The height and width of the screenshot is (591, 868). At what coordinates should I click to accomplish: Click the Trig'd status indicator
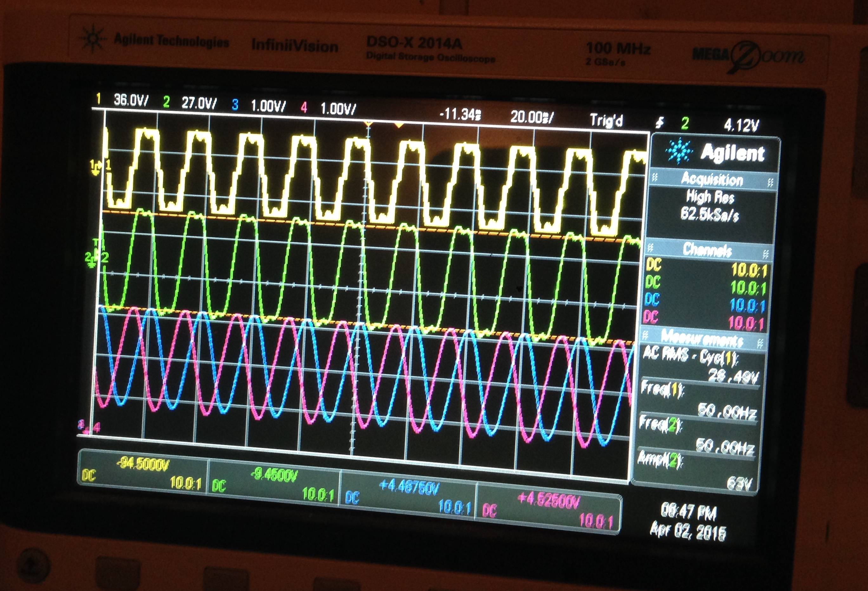coord(607,120)
